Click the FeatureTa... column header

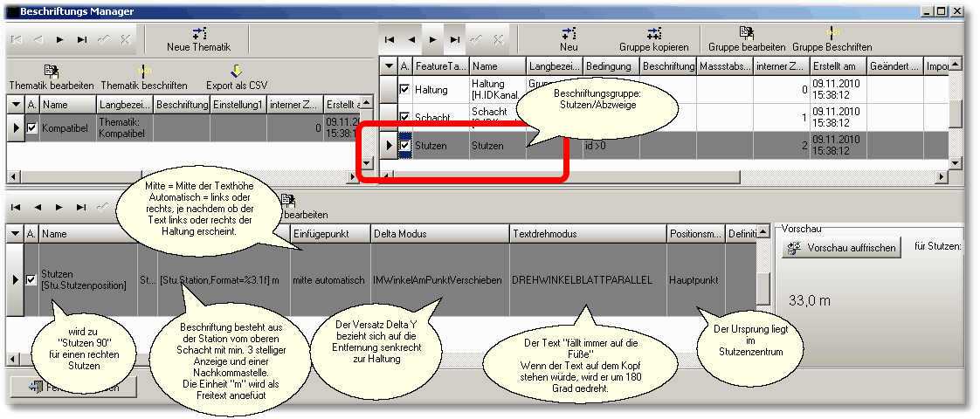(440, 65)
